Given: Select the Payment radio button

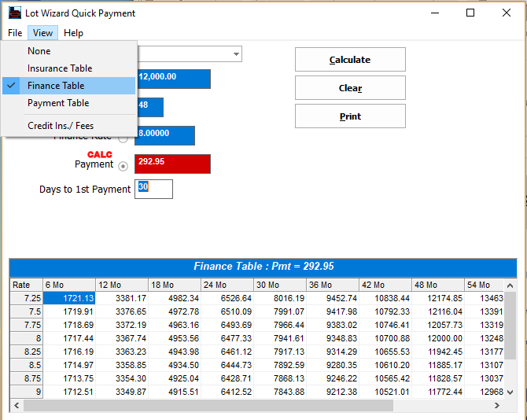Looking at the screenshot, I should (123, 166).
